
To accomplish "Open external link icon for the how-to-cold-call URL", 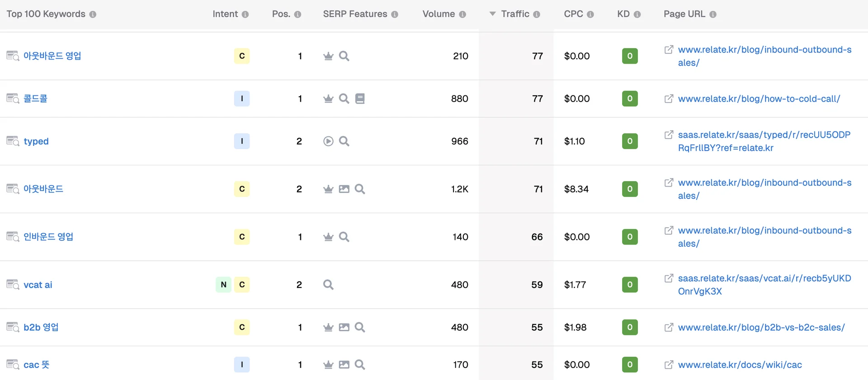I will point(669,99).
